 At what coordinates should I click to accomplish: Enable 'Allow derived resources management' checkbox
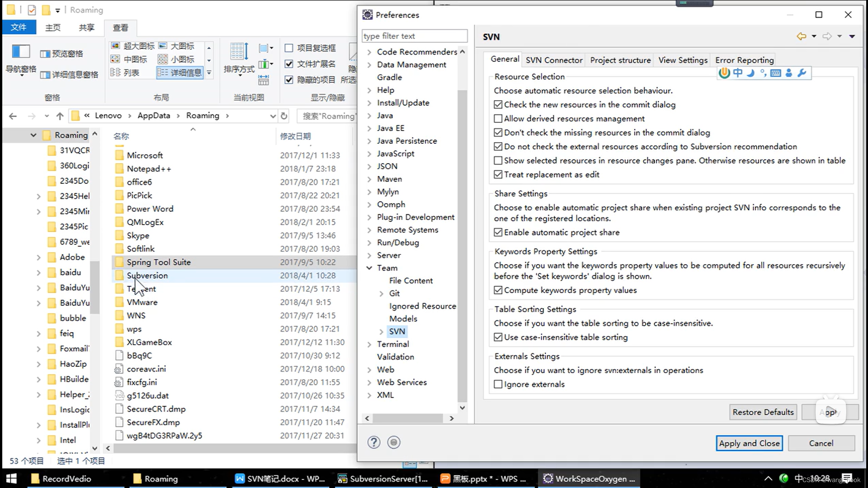point(498,119)
